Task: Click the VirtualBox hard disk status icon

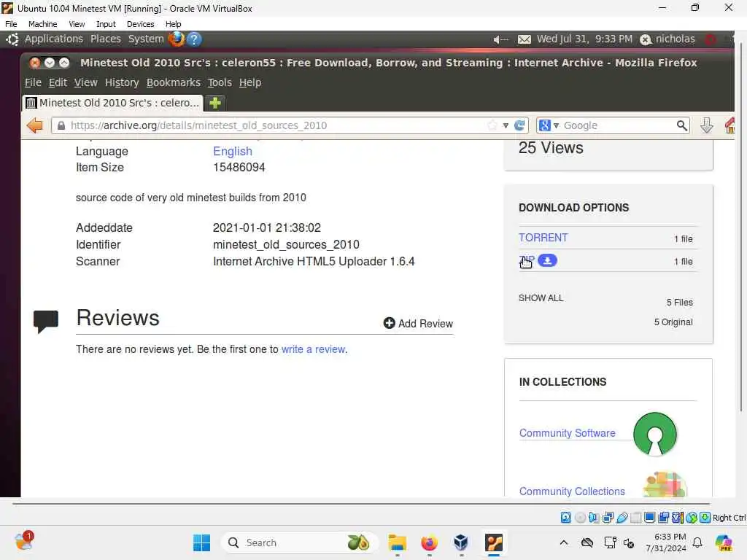Action: (x=565, y=517)
